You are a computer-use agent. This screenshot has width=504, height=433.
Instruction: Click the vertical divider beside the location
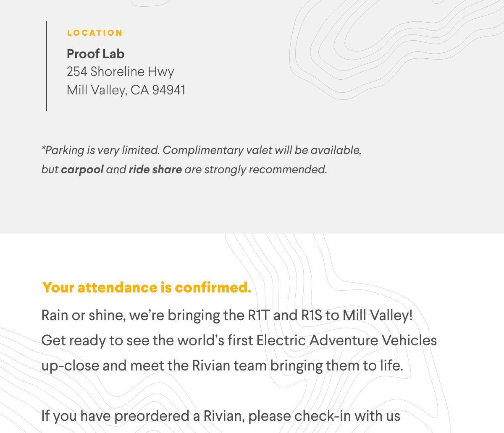(47, 66)
